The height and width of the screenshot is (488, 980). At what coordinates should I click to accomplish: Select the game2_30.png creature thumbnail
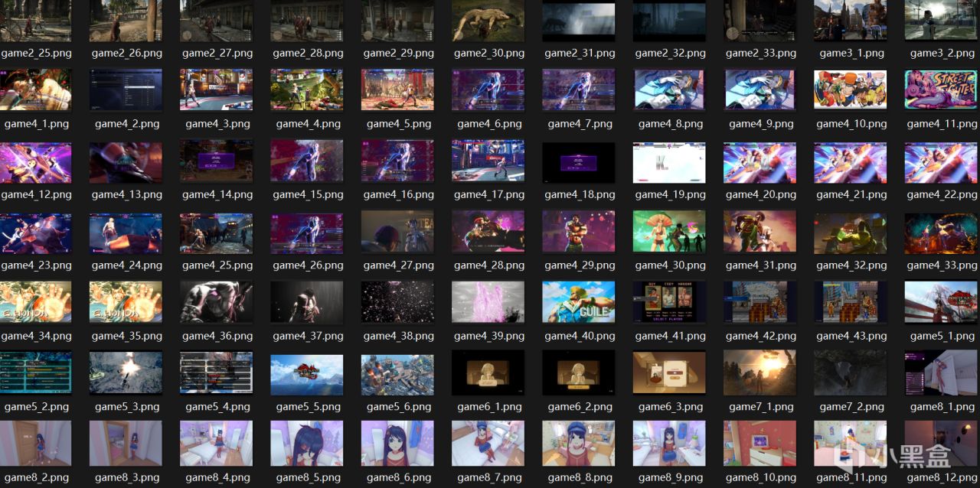[488, 20]
